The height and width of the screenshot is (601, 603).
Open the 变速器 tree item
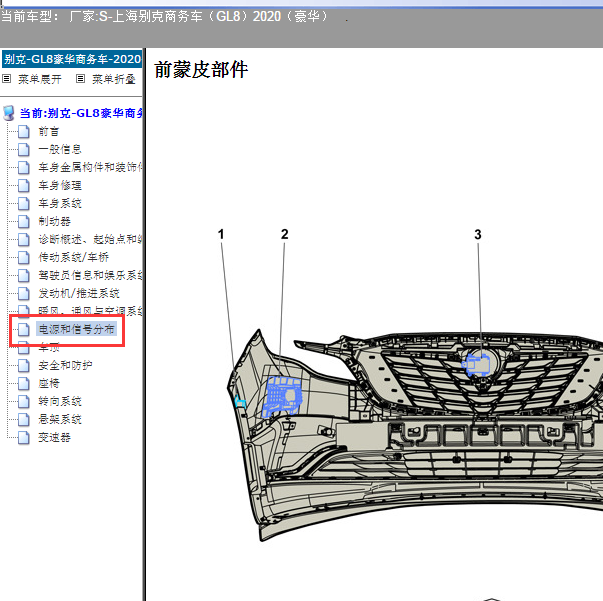pyautogui.click(x=54, y=437)
